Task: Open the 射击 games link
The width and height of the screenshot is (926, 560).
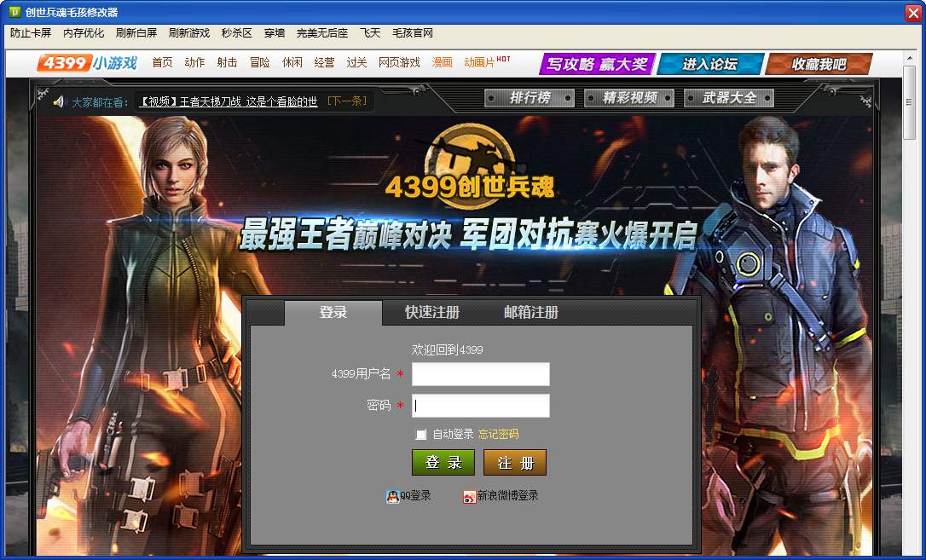Action: point(227,62)
